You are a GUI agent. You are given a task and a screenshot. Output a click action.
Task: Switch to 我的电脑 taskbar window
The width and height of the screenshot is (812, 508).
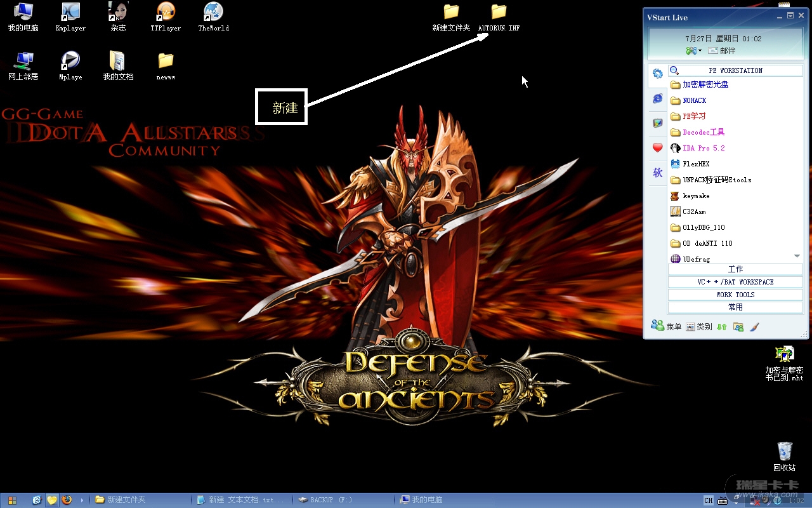(445, 500)
